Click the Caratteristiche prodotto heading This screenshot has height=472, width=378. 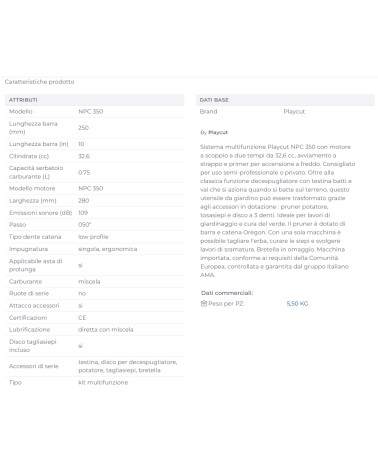(x=39, y=82)
